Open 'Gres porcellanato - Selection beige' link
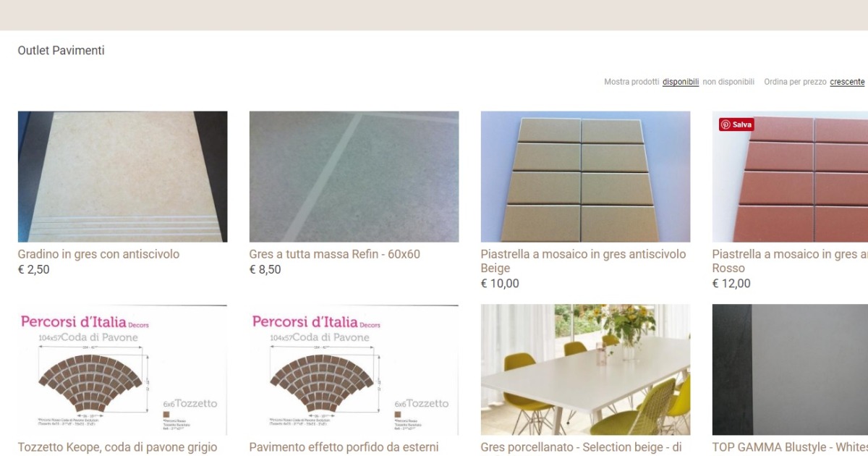Viewport: 868px width, 456px height. tap(581, 447)
